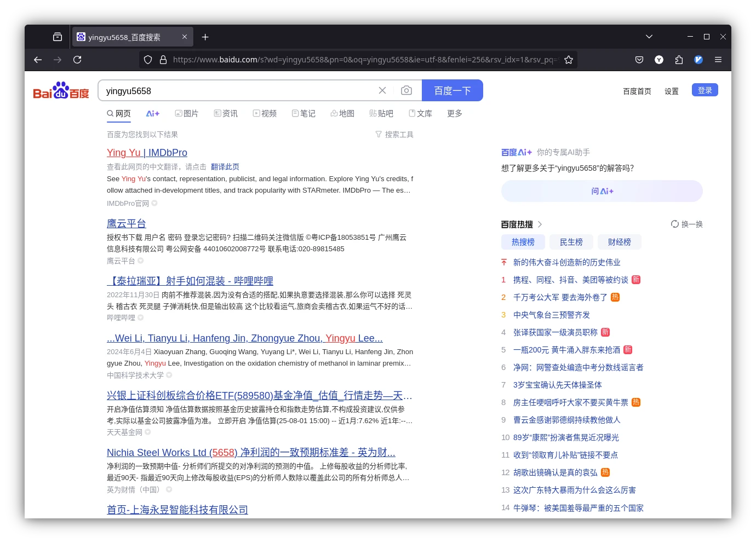Go back with the back arrow
The height and width of the screenshot is (543, 756).
(x=38, y=60)
